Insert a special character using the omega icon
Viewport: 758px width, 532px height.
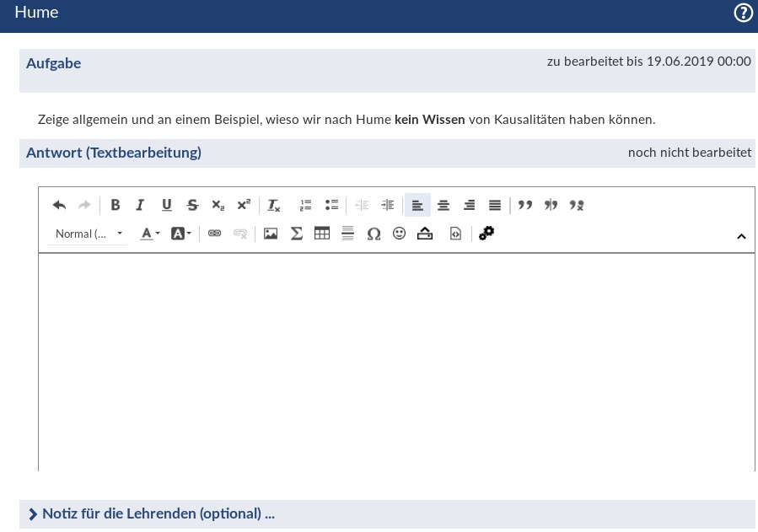coord(374,234)
